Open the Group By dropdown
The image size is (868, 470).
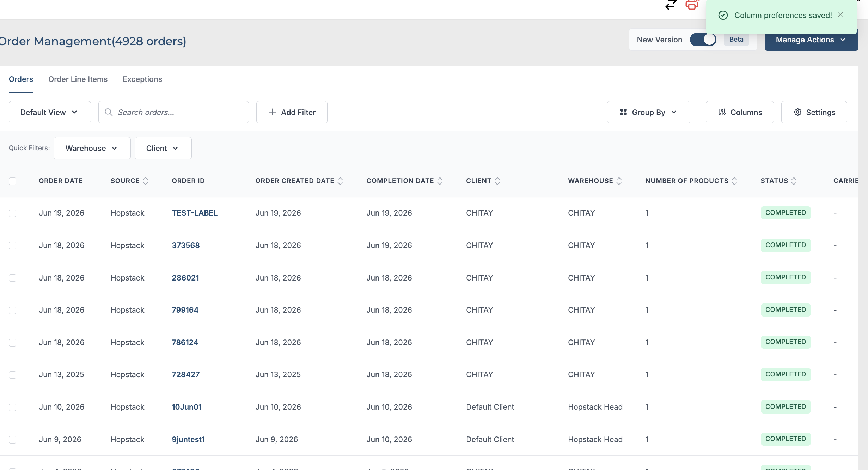(x=648, y=112)
